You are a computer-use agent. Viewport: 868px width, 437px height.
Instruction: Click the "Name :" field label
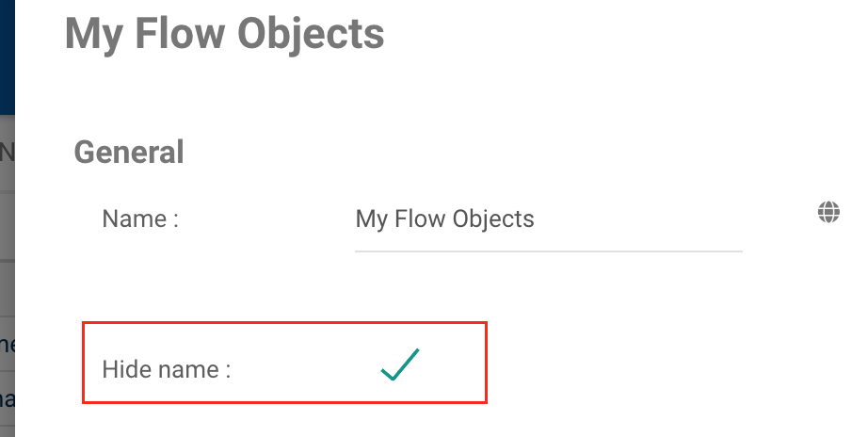[x=140, y=219]
